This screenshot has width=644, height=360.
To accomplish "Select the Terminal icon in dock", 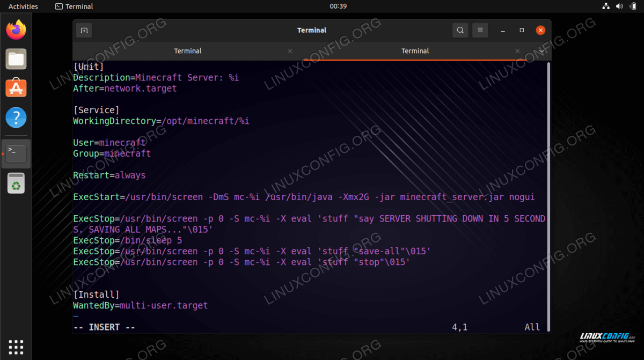I will [16, 154].
